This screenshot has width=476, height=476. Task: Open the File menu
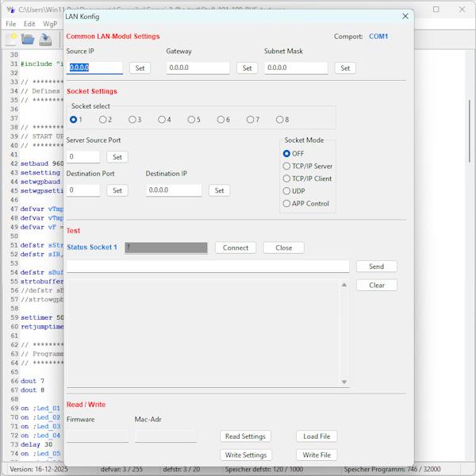[11, 24]
